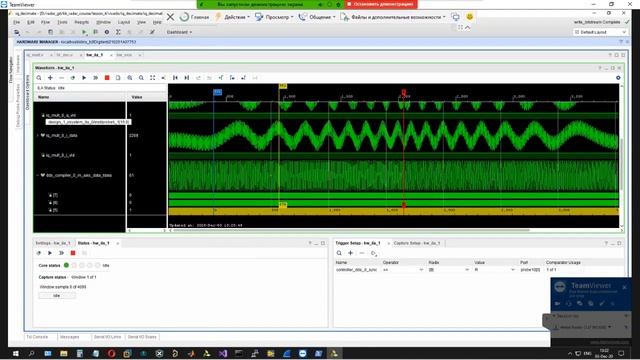Click the green run arrow in Vivado's main toolbar
The image size is (640, 360).
click(84, 32)
